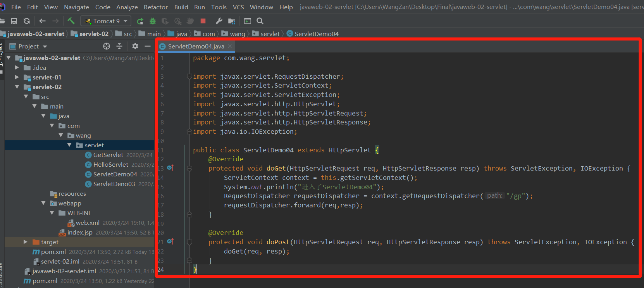Viewport: 644px width, 288px height.
Task: Place cursor on requestDispatcher.forward line
Action: [293, 205]
